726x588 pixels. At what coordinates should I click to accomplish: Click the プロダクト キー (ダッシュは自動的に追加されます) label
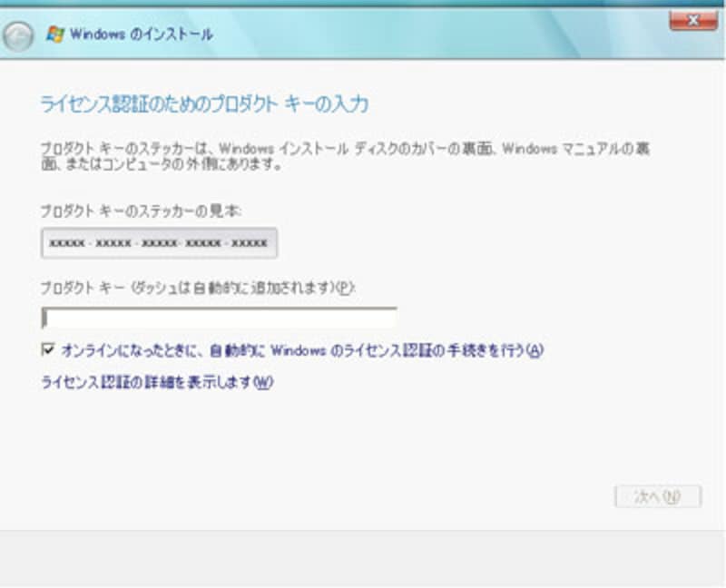pyautogui.click(x=198, y=288)
